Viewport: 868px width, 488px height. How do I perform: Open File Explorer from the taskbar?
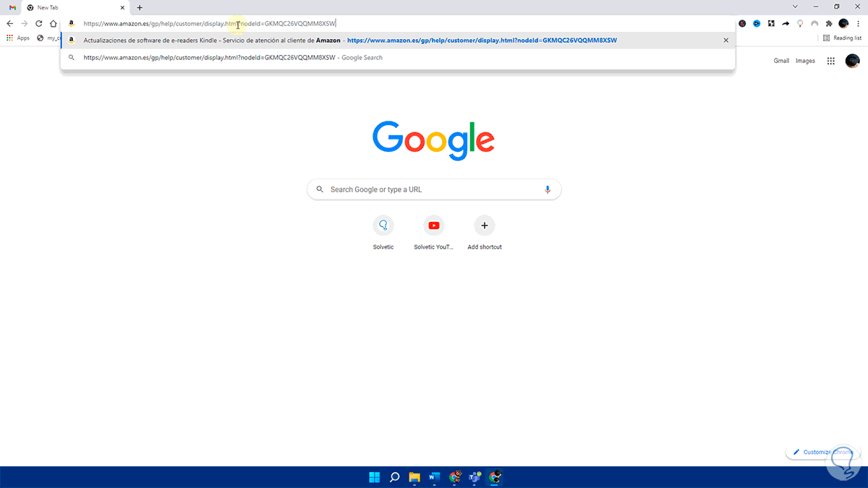[x=414, y=477]
